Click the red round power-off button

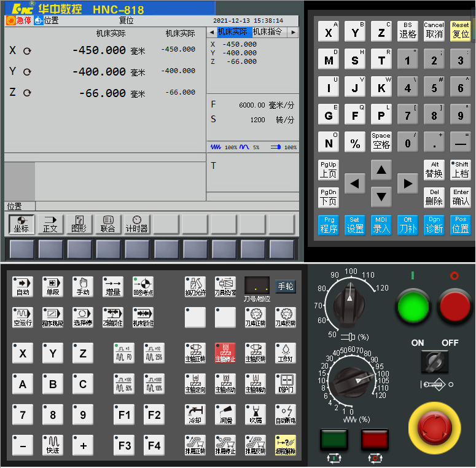coord(454,306)
